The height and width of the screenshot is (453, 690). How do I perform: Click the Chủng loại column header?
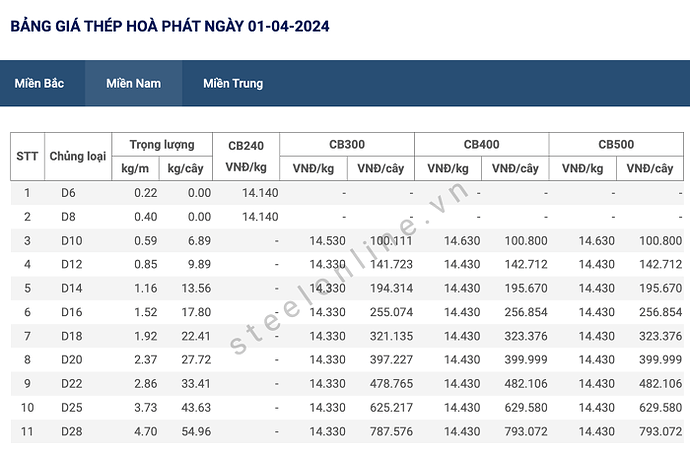(x=78, y=156)
